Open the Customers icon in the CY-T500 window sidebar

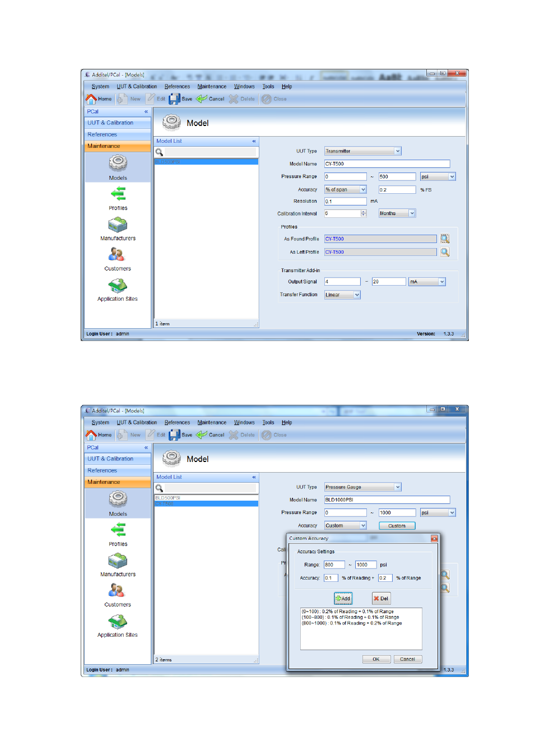pos(117,255)
